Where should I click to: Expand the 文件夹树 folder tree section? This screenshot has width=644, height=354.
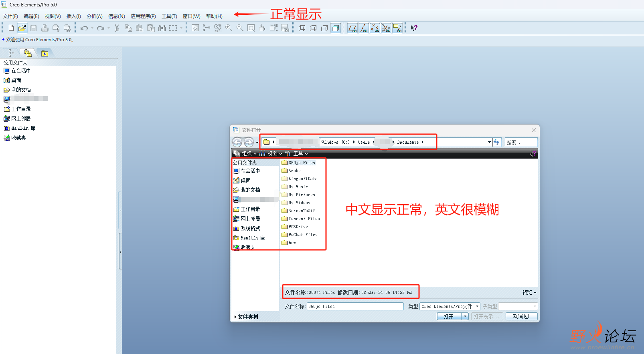coord(247,317)
